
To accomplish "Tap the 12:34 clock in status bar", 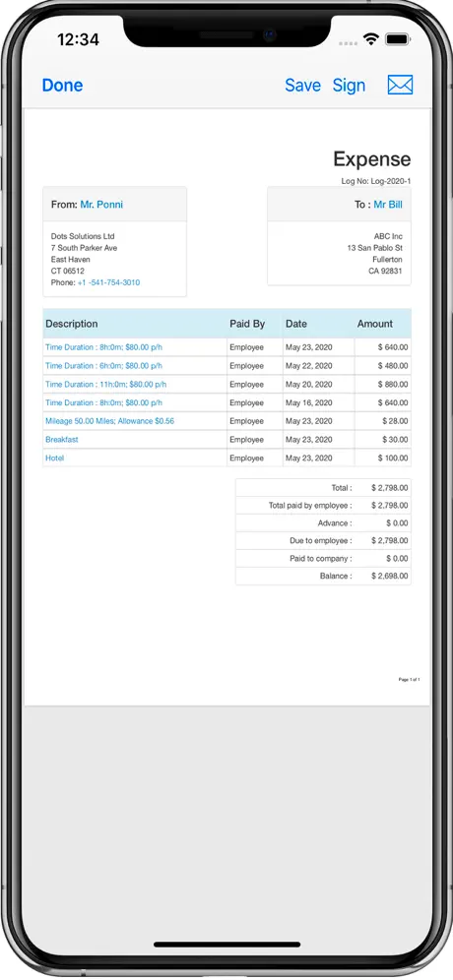I will point(78,40).
